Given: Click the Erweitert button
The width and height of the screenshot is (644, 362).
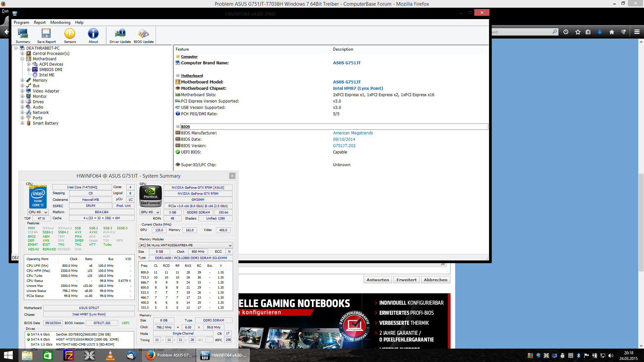Looking at the screenshot, I should pos(406,280).
